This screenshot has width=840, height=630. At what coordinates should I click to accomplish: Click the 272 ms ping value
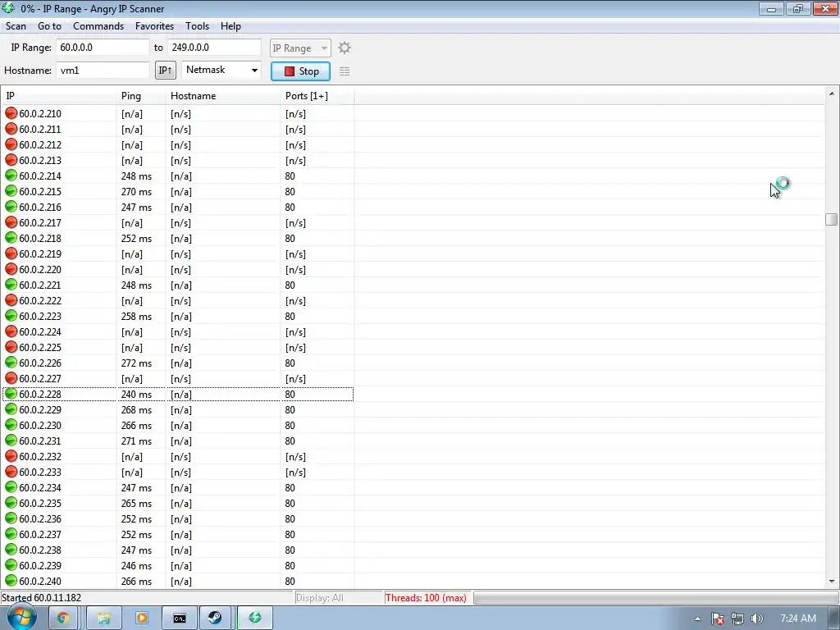click(x=136, y=363)
